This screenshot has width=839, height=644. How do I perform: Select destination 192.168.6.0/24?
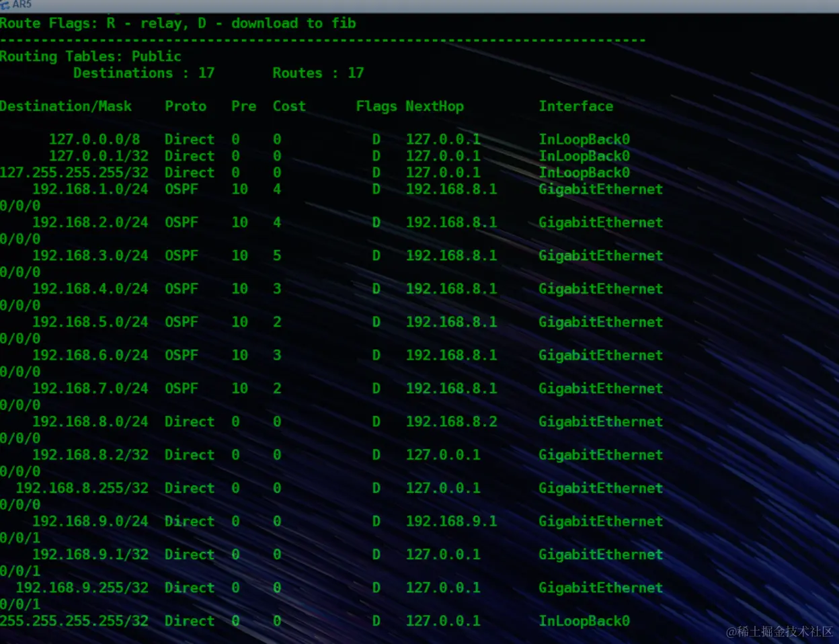coord(91,356)
